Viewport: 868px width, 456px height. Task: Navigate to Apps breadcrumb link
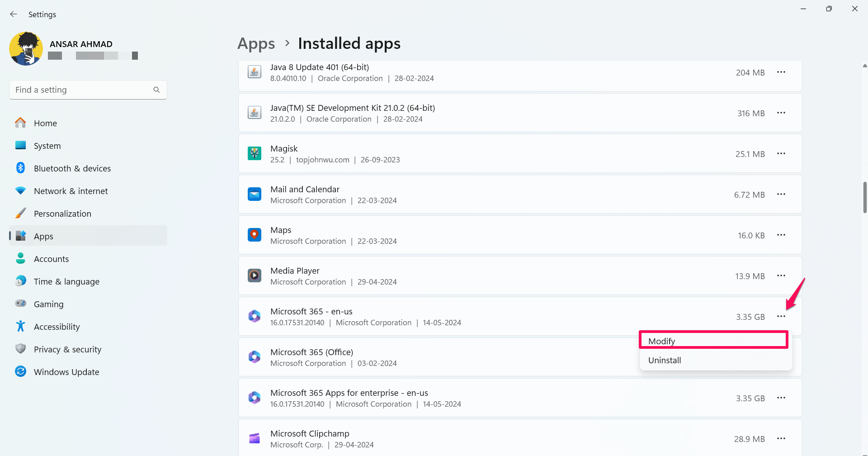(x=256, y=43)
